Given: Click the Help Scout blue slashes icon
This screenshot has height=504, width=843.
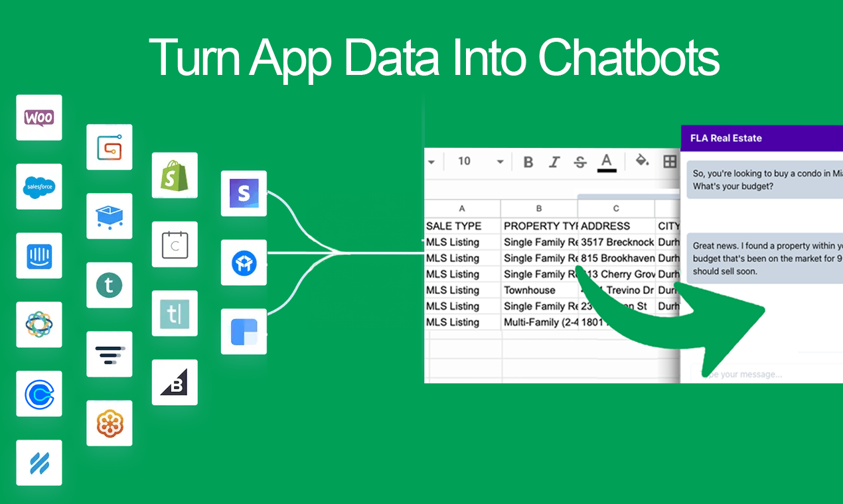Looking at the screenshot, I should click(39, 462).
